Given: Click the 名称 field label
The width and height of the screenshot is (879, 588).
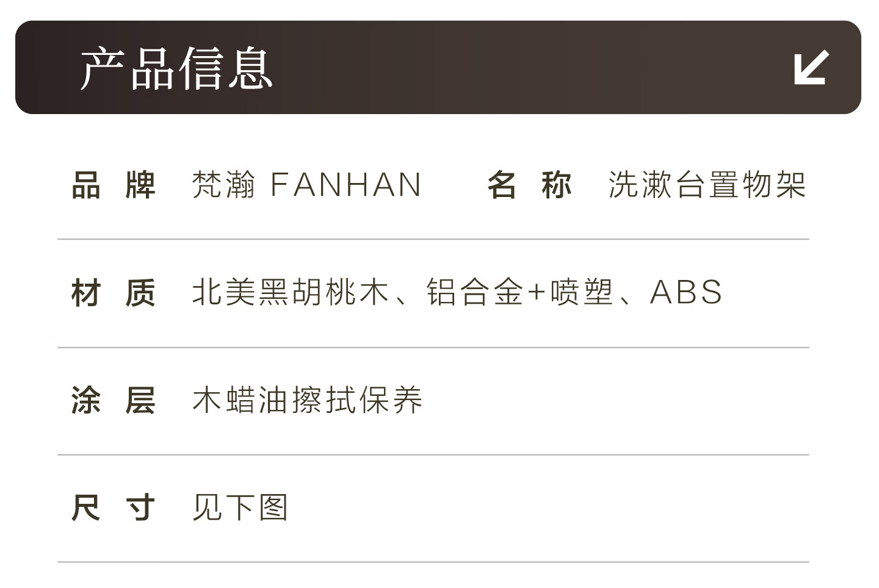Looking at the screenshot, I should point(529,185).
